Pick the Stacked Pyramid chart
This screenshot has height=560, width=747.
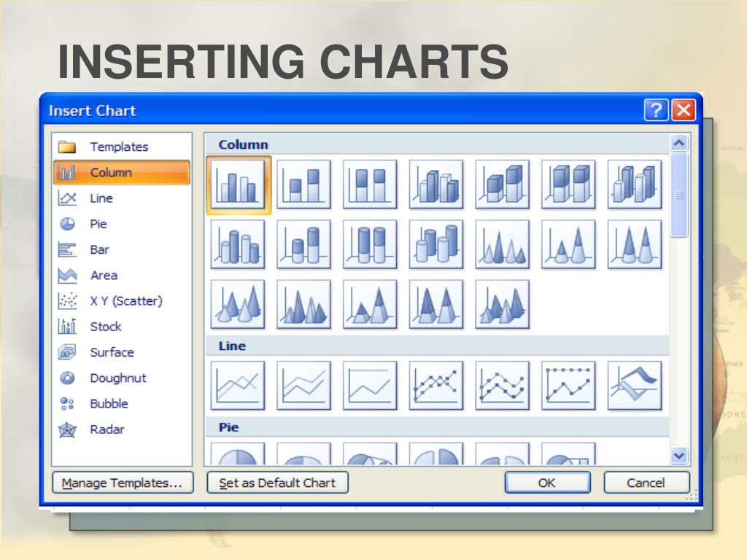(x=370, y=304)
